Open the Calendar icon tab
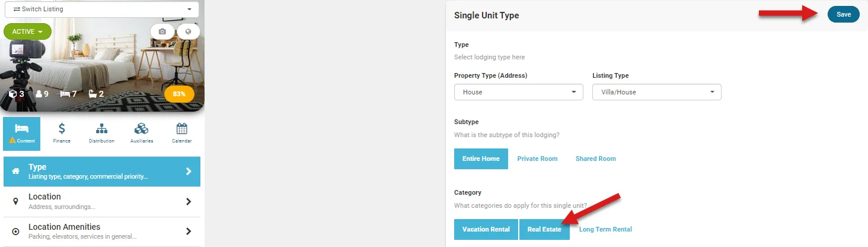The height and width of the screenshot is (247, 868). [x=181, y=133]
